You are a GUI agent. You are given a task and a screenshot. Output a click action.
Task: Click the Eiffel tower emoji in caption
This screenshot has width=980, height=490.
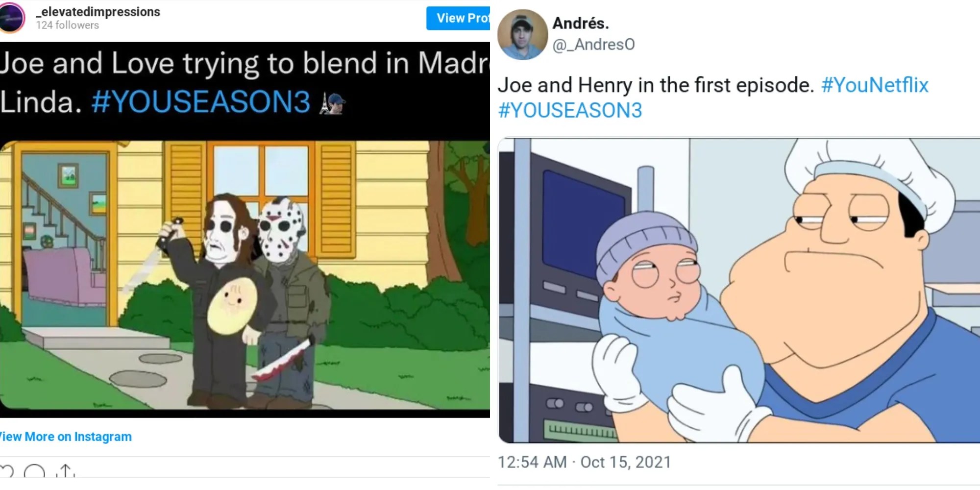[x=332, y=103]
